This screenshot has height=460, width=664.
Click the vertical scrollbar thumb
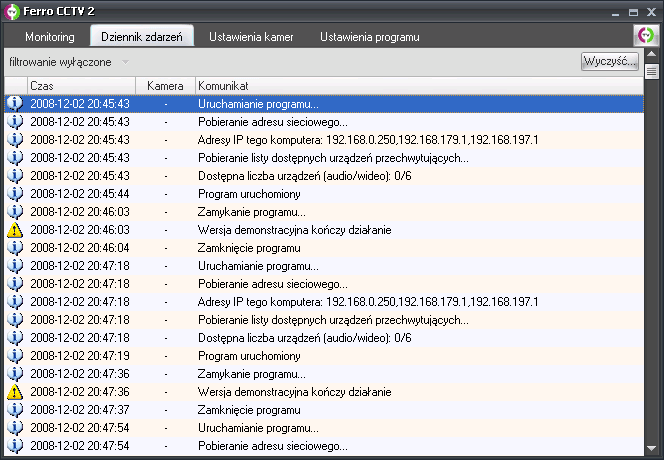click(652, 72)
